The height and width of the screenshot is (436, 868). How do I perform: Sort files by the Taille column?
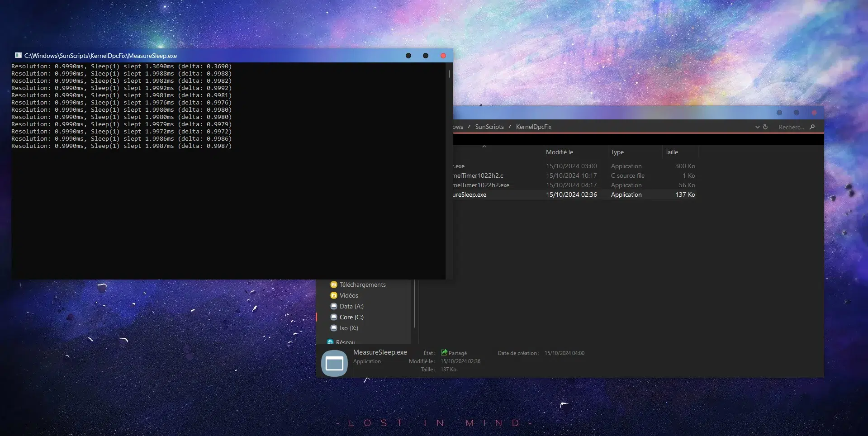pyautogui.click(x=671, y=152)
